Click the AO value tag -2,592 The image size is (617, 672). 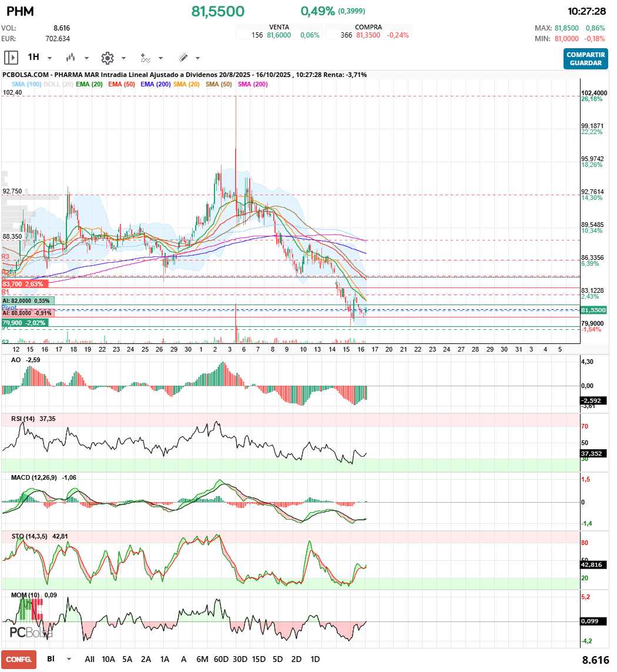coord(593,401)
